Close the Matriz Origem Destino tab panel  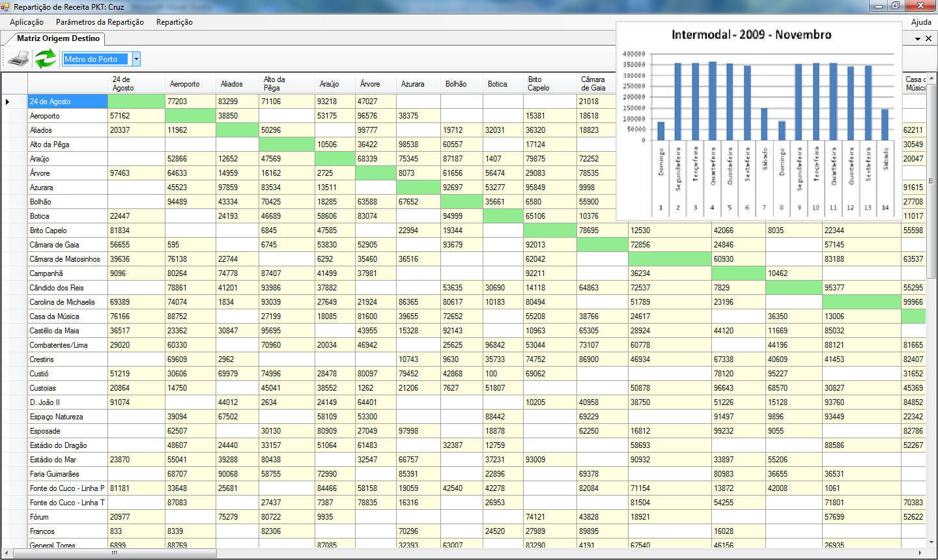[929, 39]
